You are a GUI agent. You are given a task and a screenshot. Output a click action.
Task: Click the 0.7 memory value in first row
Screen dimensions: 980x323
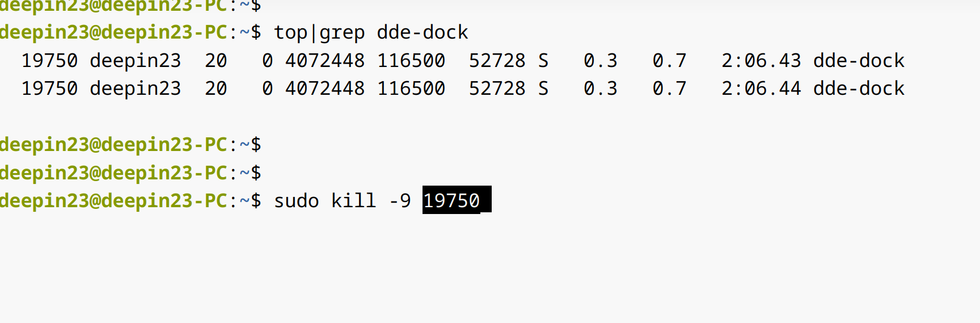(669, 60)
